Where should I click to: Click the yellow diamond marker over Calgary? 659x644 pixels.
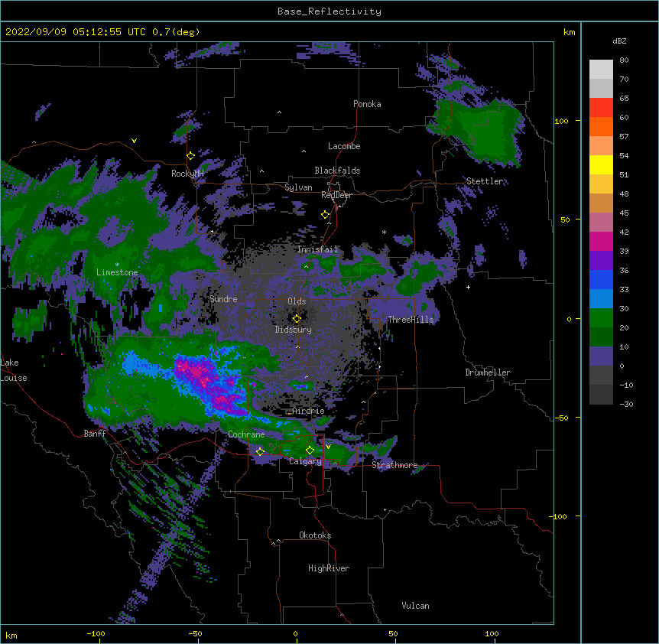[310, 450]
